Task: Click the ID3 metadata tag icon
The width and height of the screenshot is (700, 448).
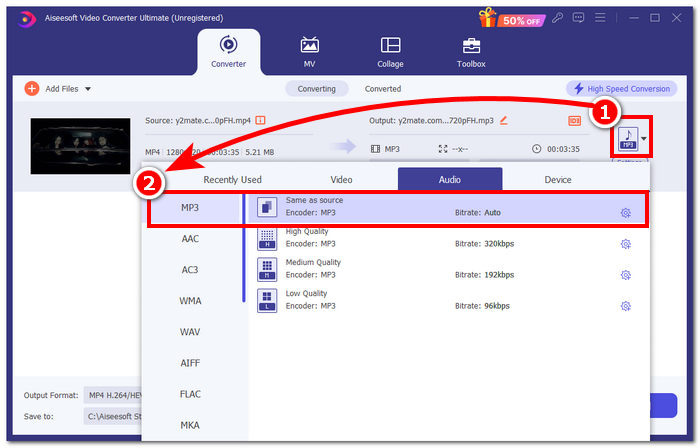Action: pyautogui.click(x=575, y=120)
